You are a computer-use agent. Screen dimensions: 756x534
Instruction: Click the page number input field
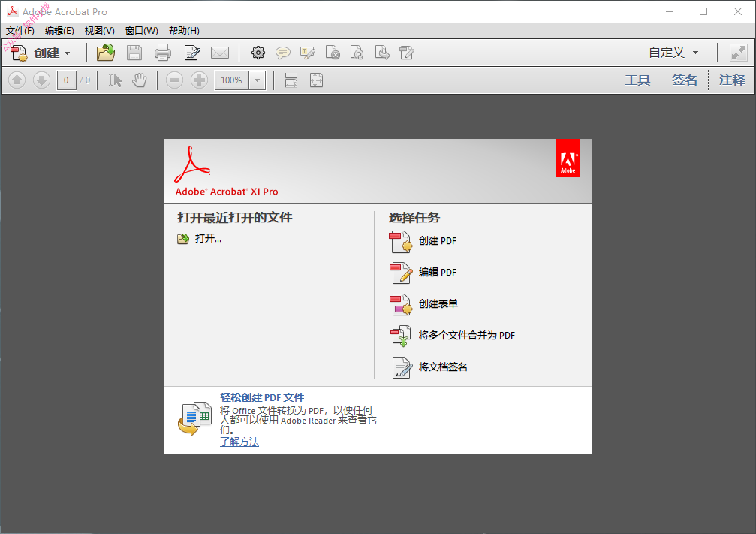pos(66,80)
